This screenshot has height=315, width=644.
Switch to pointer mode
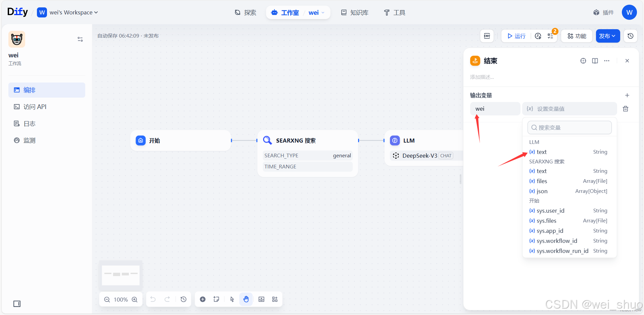coord(232,299)
